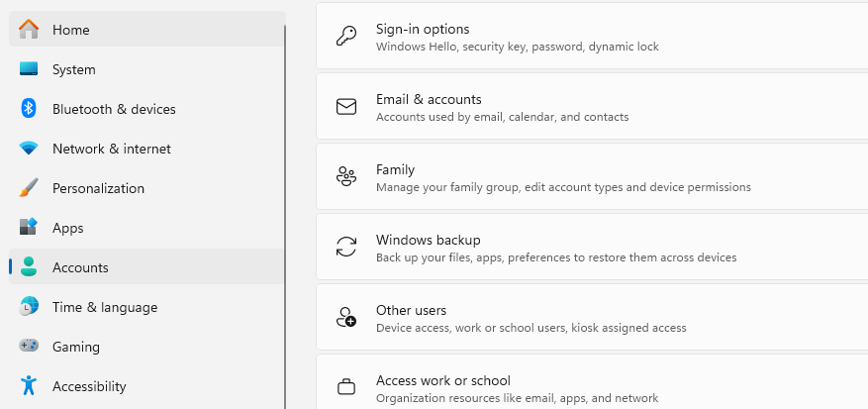Click the Email & accounts envelope icon

[346, 107]
